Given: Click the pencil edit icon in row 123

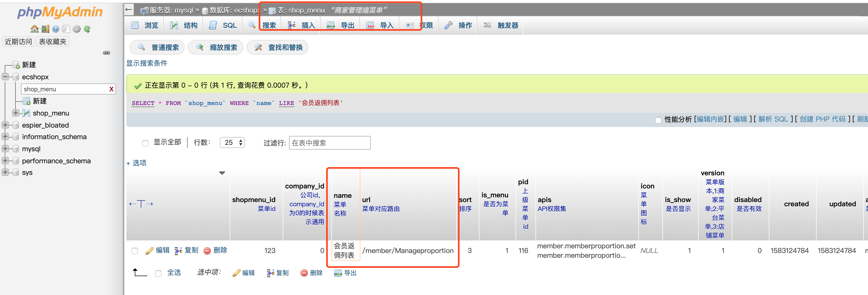Looking at the screenshot, I should [x=149, y=251].
